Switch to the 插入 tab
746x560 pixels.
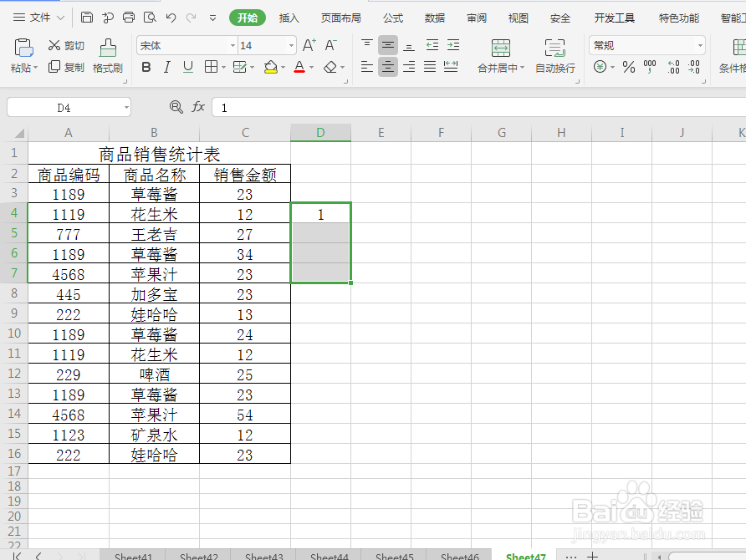[x=289, y=18]
